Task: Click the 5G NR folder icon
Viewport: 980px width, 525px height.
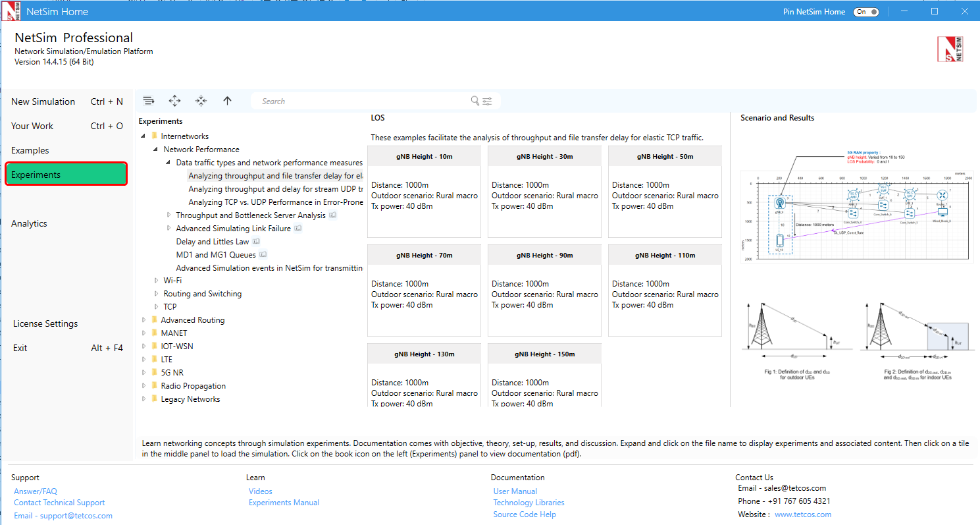Action: (x=155, y=373)
